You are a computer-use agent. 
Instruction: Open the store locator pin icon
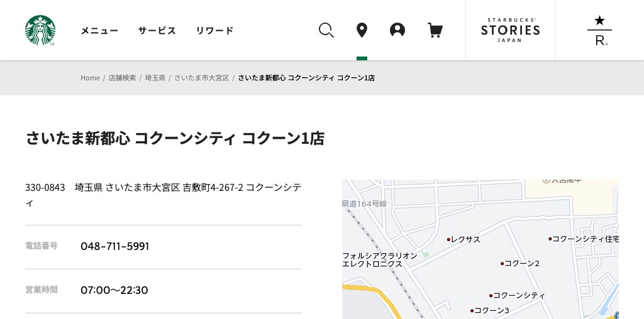(x=362, y=30)
